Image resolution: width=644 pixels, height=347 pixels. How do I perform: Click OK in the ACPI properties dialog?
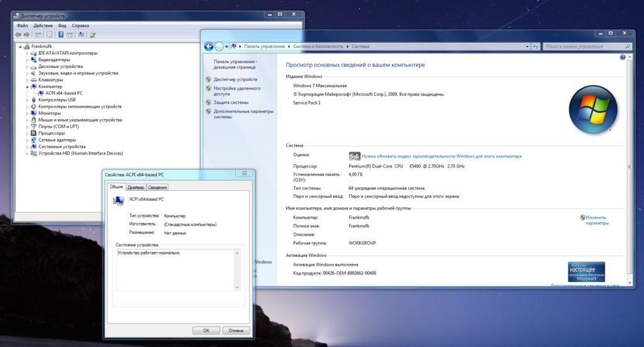click(x=206, y=331)
